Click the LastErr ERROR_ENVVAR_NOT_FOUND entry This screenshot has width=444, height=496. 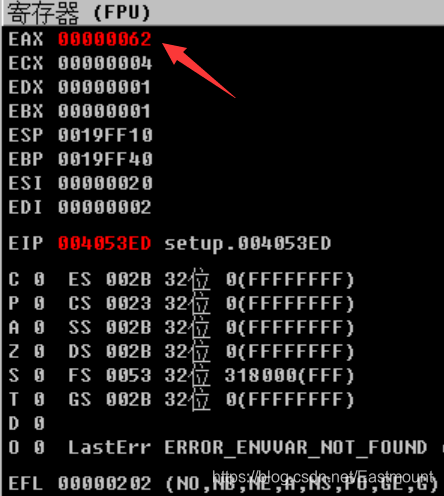pyautogui.click(x=247, y=448)
